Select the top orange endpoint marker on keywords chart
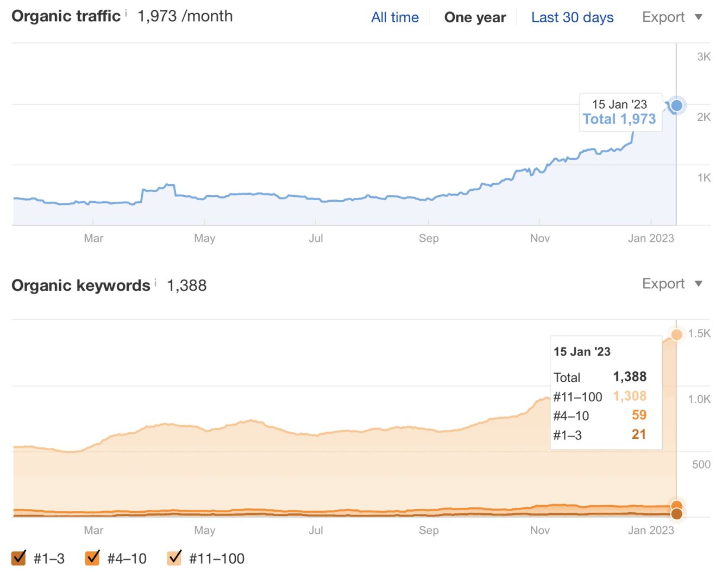The height and width of the screenshot is (572, 728). (x=677, y=334)
